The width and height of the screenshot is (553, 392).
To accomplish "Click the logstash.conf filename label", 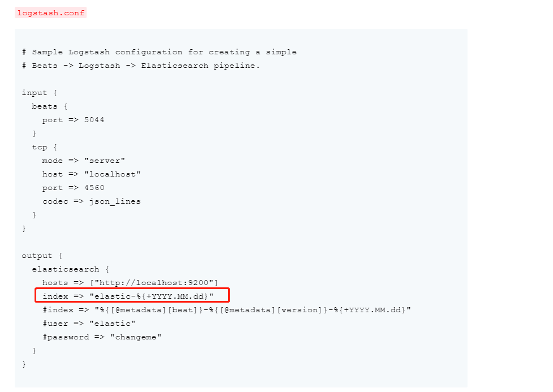I will 50,13.
